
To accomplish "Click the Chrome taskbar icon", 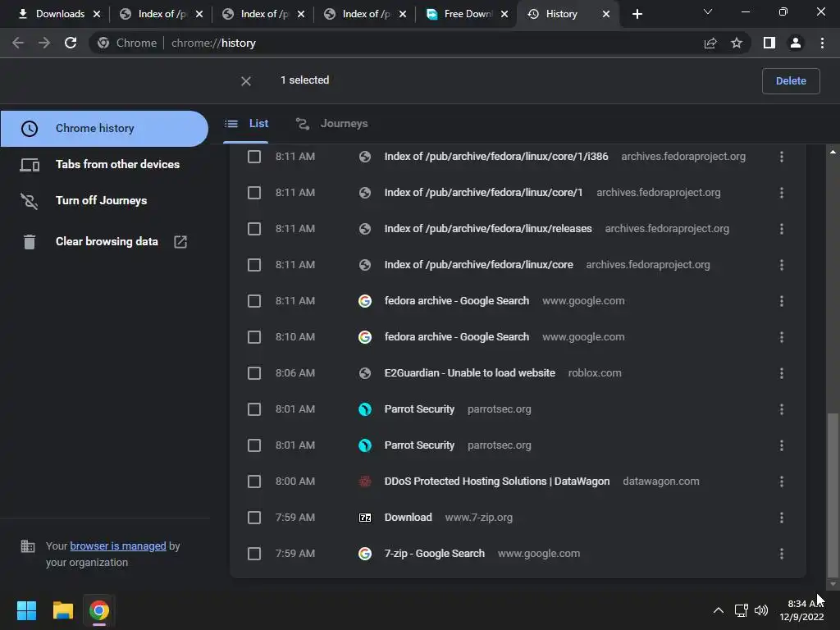I will [x=99, y=610].
